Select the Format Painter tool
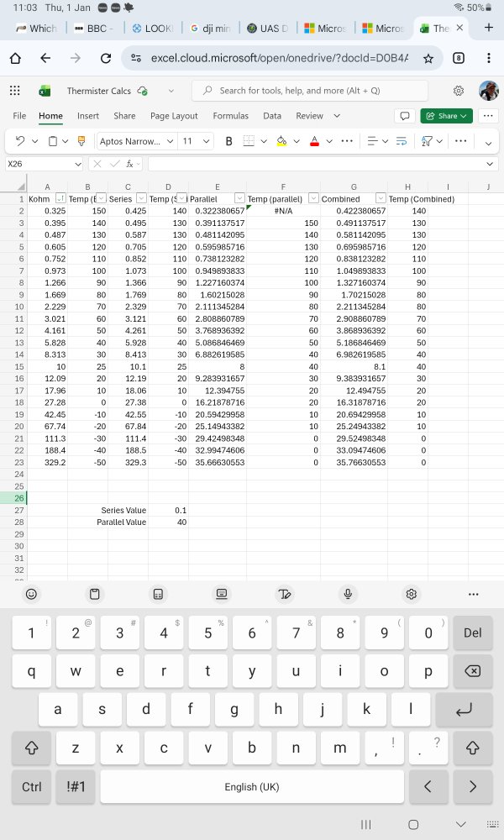 click(81, 141)
